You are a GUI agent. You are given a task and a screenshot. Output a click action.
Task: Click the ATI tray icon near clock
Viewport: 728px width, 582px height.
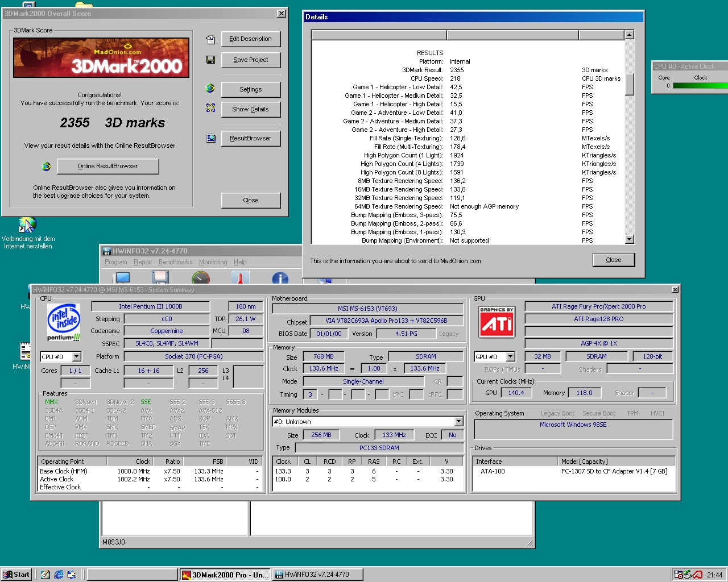point(698,575)
